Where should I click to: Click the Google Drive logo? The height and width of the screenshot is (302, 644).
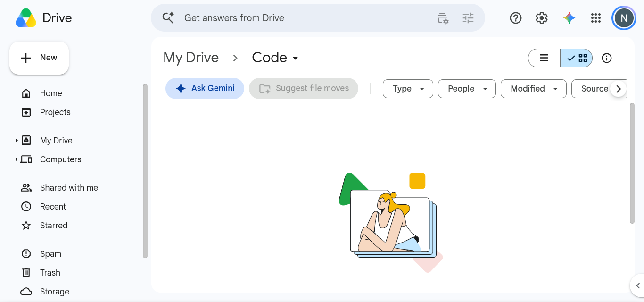click(x=26, y=18)
